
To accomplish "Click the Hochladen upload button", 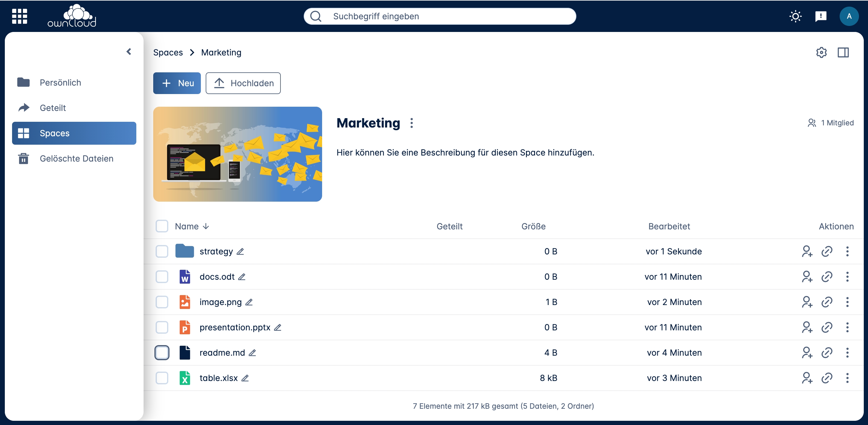I will [x=243, y=83].
